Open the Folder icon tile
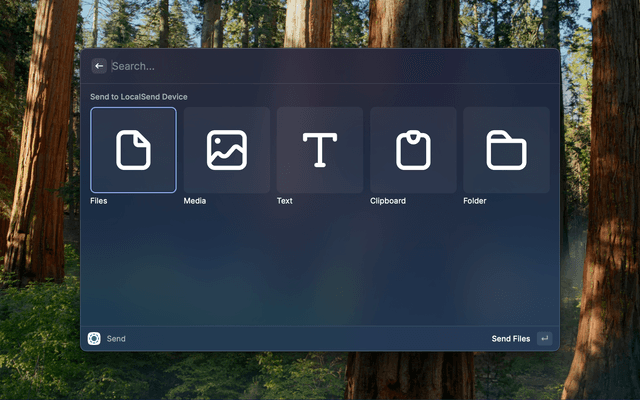Screen dimensions: 640x400 [506, 150]
